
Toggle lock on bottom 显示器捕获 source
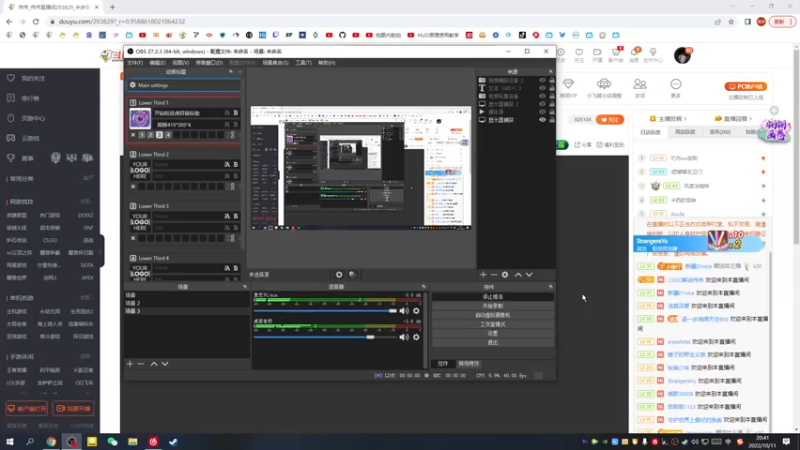point(552,120)
